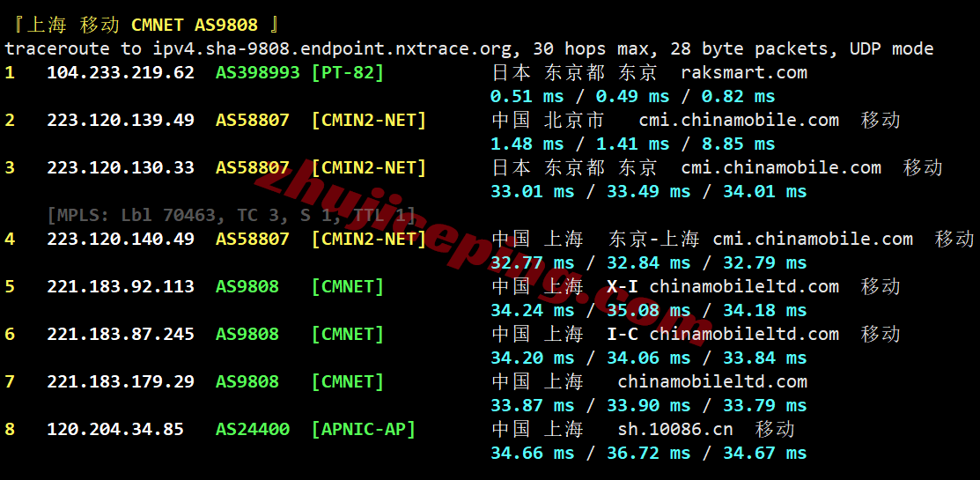Select latency 33.01 ms in hop 3
The height and width of the screenshot is (480, 980).
click(x=533, y=191)
